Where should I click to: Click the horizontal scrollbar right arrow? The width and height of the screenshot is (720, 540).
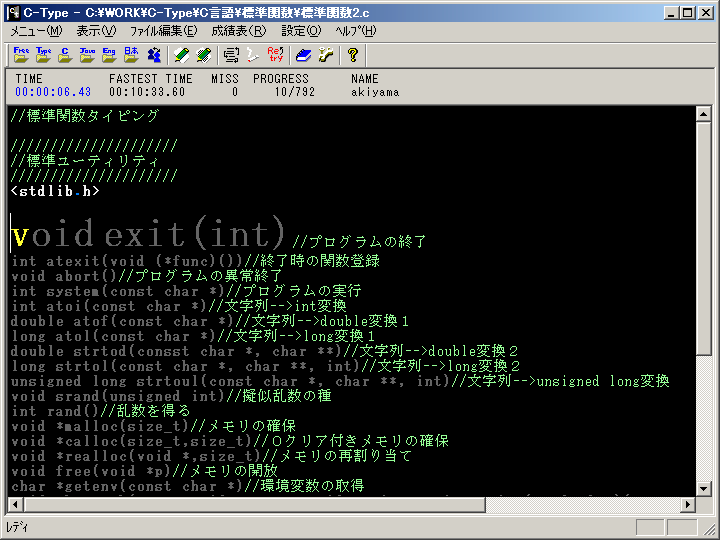pyautogui.click(x=688, y=505)
